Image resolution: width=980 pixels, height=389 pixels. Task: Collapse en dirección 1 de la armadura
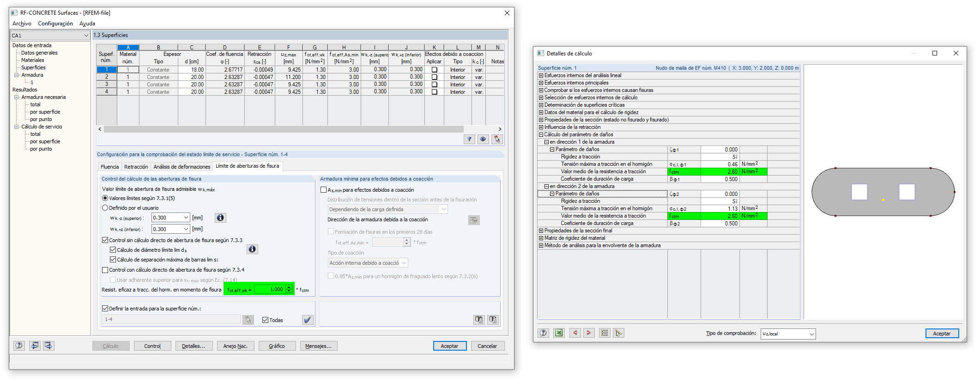pyautogui.click(x=546, y=142)
